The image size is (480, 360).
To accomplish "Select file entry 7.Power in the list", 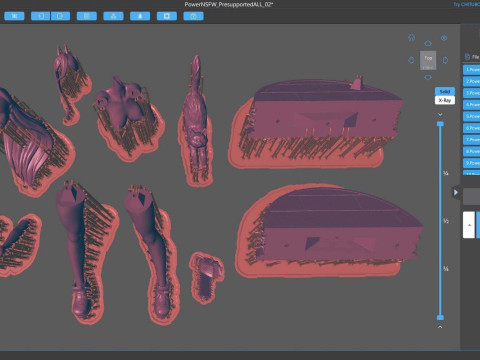I will point(471,140).
